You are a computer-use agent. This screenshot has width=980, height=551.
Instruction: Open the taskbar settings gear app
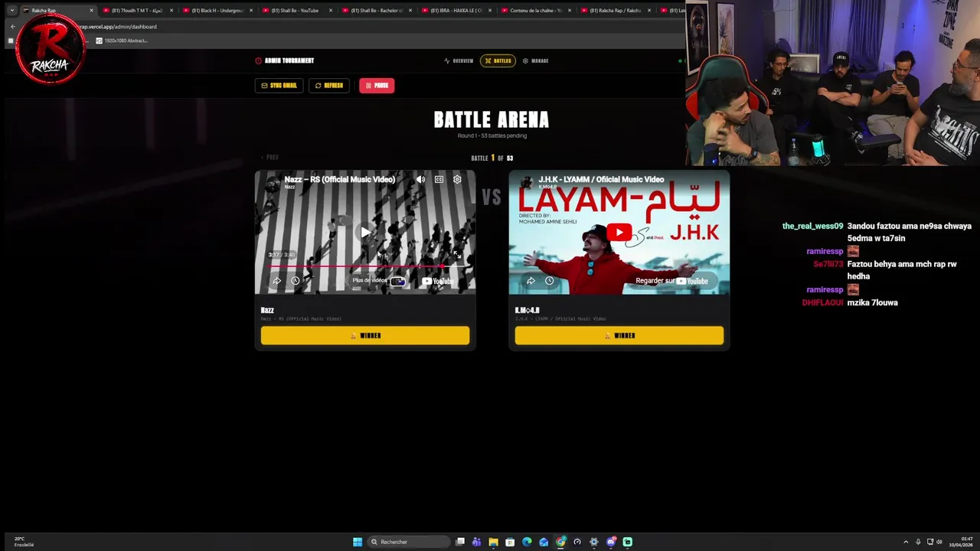tap(593, 542)
